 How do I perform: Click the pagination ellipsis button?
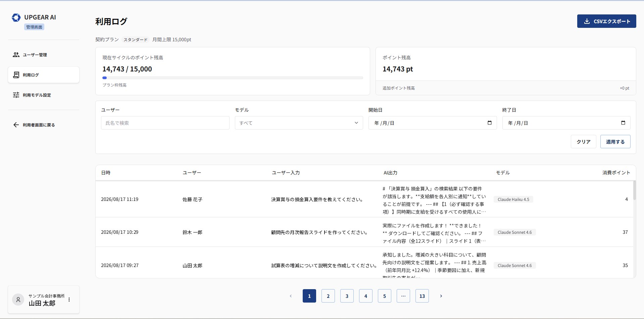click(403, 296)
